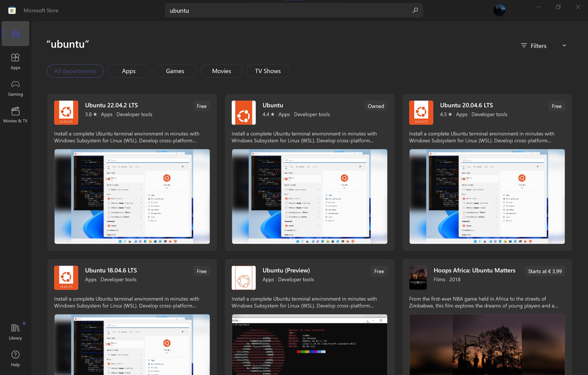The width and height of the screenshot is (588, 375).
Task: Click the 3.8 star rating text
Action: pyautogui.click(x=91, y=114)
